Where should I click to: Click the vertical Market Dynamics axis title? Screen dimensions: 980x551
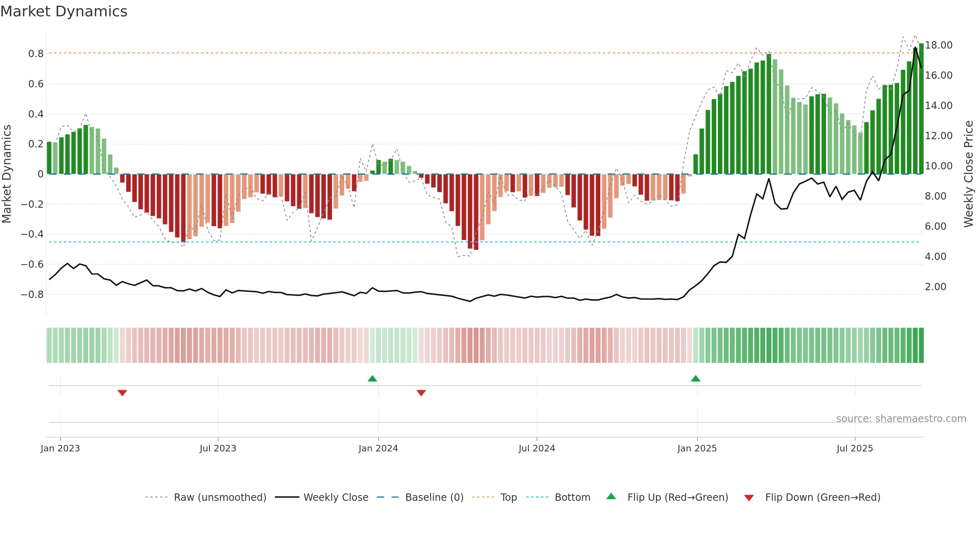pyautogui.click(x=7, y=174)
